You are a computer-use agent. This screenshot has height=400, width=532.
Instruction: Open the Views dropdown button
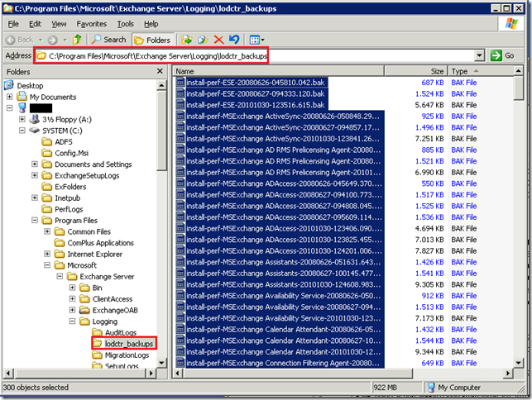256,40
